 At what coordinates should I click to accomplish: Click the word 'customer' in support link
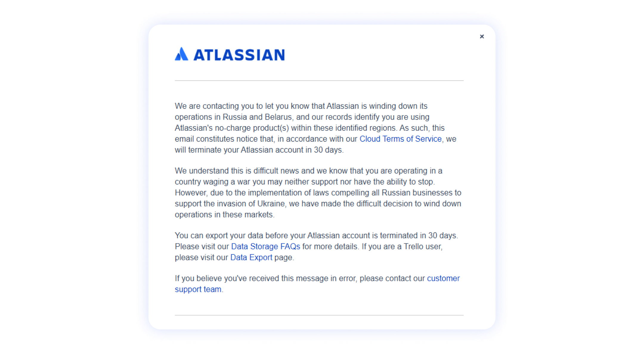[443, 279]
